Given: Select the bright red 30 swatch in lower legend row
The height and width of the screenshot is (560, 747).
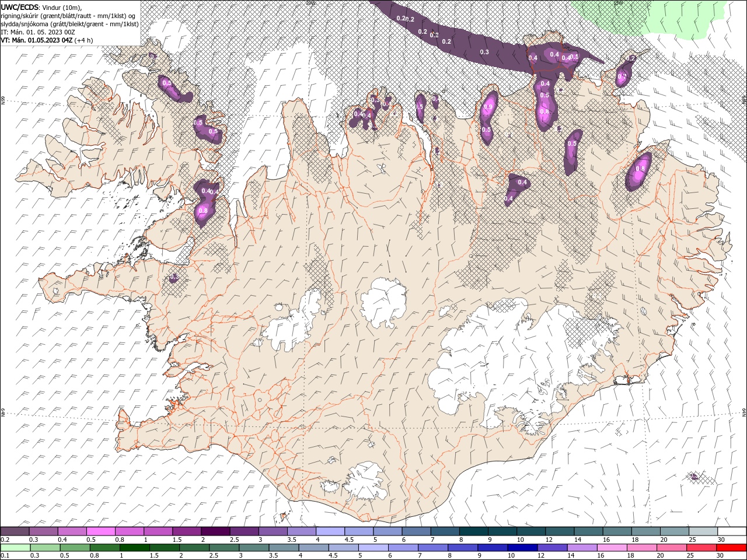Looking at the screenshot, I should (x=731, y=548).
